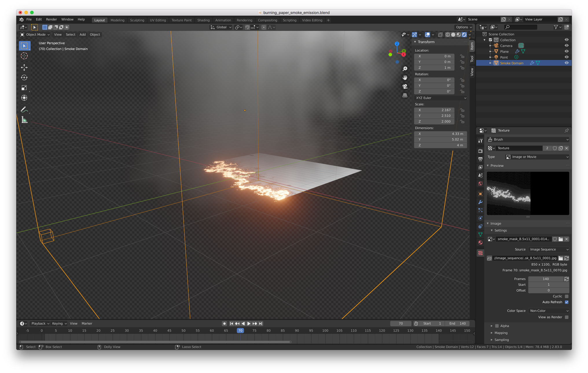Activate the Move tool

(x=24, y=67)
